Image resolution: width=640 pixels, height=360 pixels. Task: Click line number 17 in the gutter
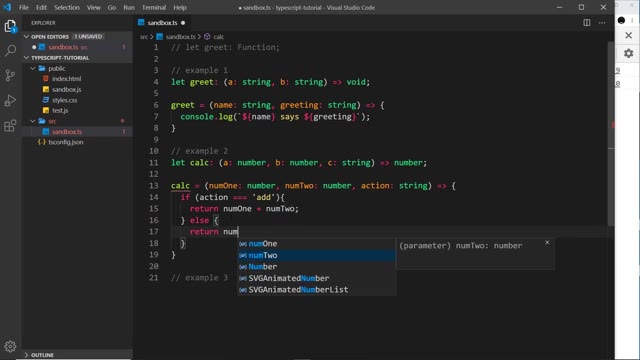153,232
